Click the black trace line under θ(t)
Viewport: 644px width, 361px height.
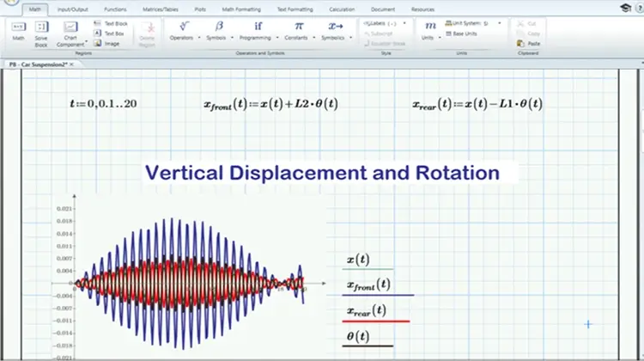[x=368, y=346]
